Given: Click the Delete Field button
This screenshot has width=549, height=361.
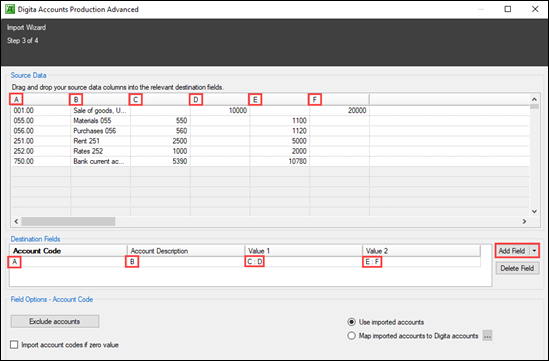Looking at the screenshot, I should click(517, 268).
